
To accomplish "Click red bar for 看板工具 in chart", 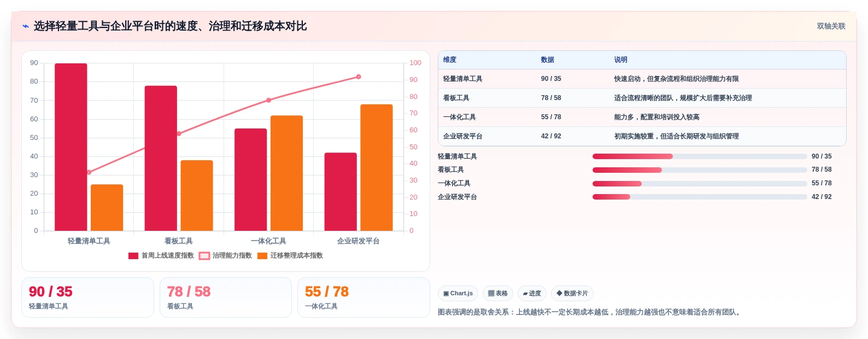I will pos(161,158).
